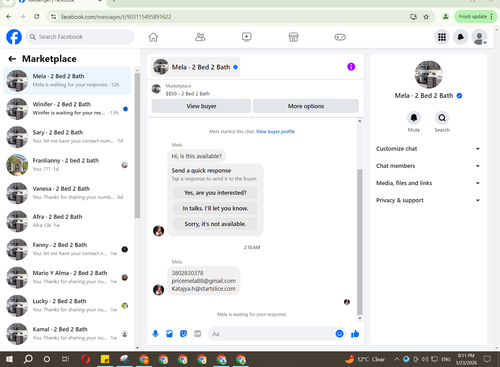500x367 pixels.
Task: Bookmark this page with the star icon
Action: pyautogui.click(x=426, y=17)
